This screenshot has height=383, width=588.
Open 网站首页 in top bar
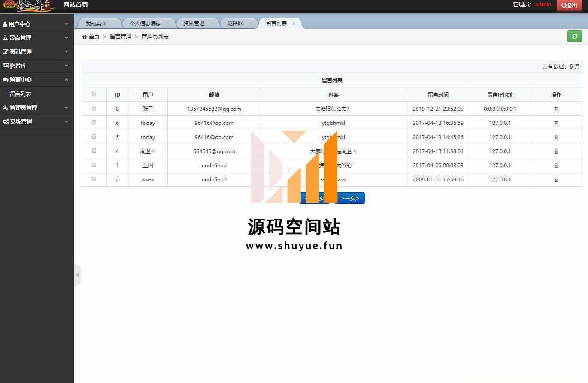click(x=76, y=5)
